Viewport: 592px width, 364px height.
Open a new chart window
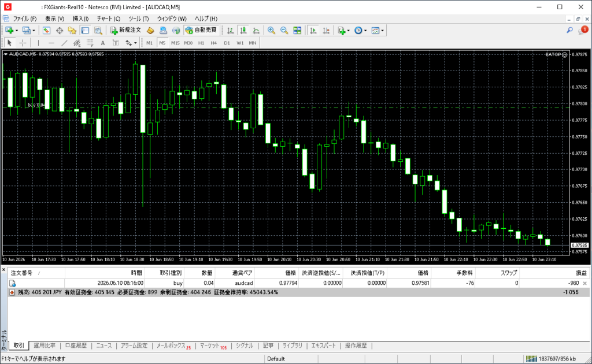pyautogui.click(x=9, y=31)
